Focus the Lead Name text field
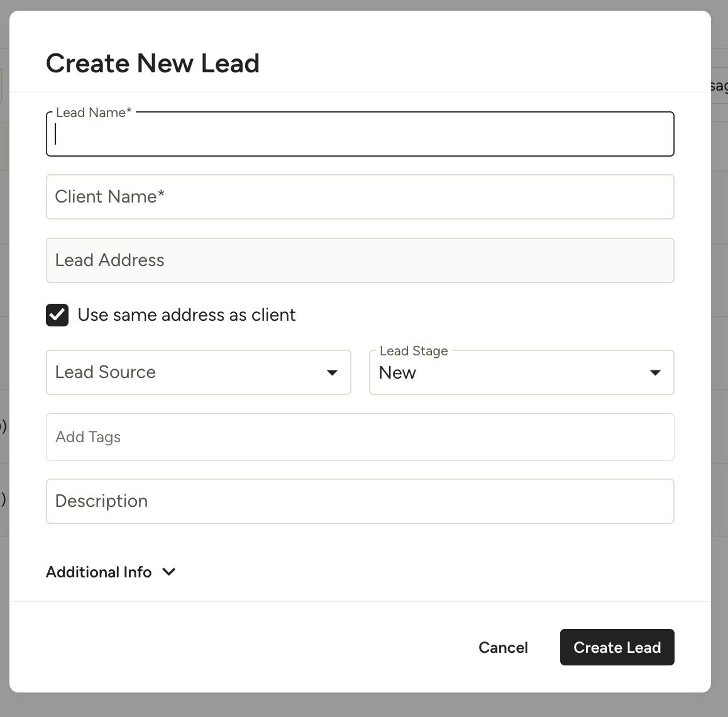Image resolution: width=728 pixels, height=717 pixels. 360,134
